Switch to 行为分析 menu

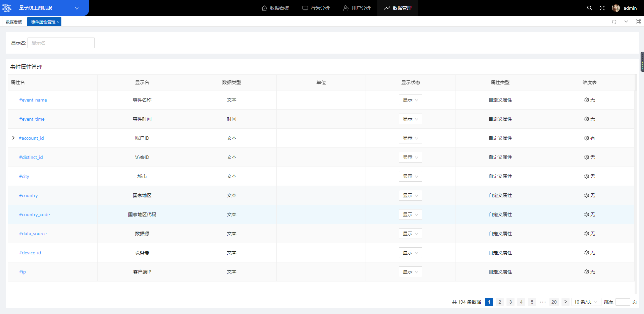(316, 8)
